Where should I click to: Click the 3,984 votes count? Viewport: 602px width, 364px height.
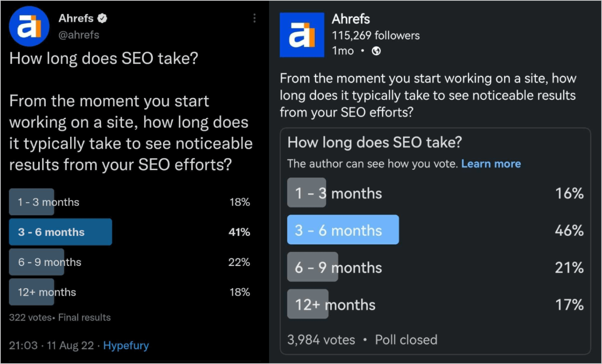[x=321, y=340]
